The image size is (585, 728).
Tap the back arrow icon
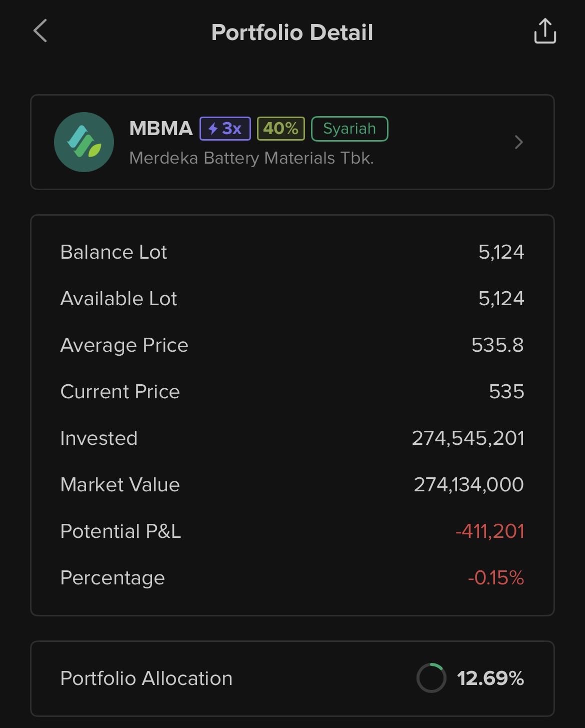pyautogui.click(x=40, y=31)
